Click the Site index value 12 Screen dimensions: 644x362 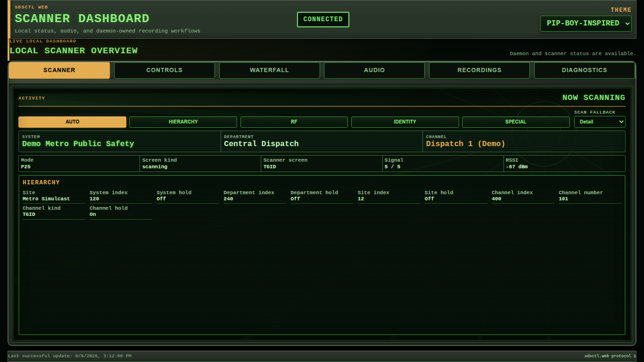pos(361,199)
